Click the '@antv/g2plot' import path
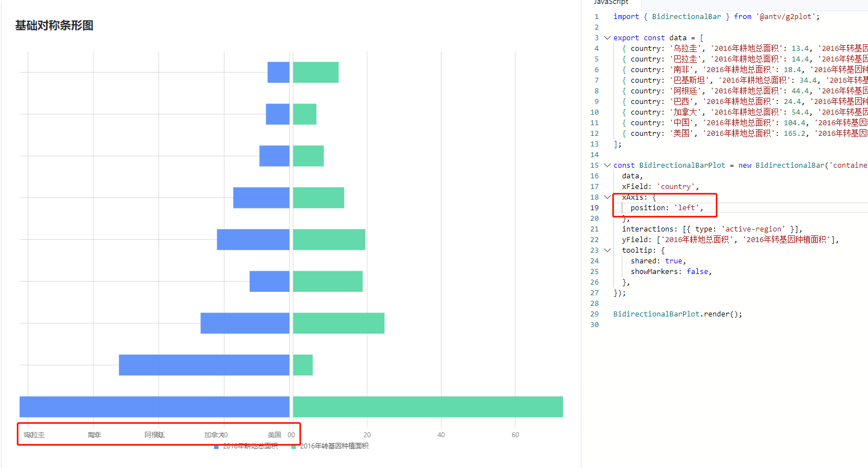Viewport: 868px width, 468px height. [785, 16]
